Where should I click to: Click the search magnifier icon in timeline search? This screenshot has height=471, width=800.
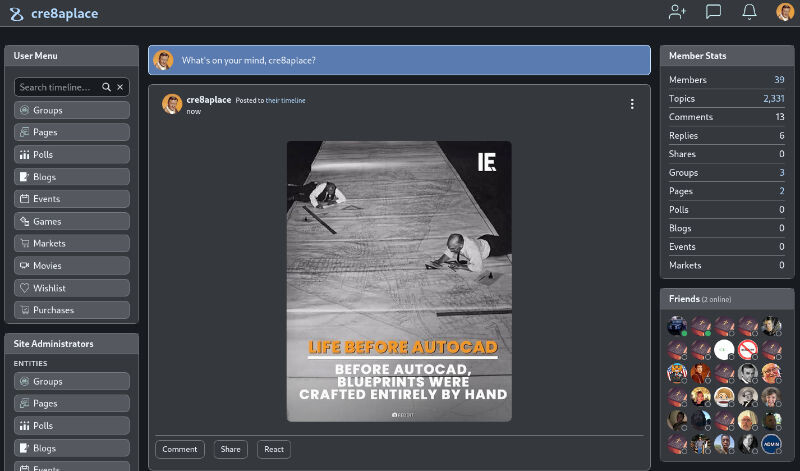[107, 88]
